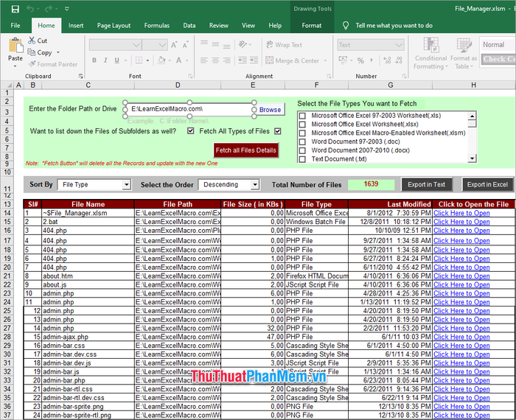Click the Copy icon in the ribbon
516x420 pixels.
coord(32,53)
